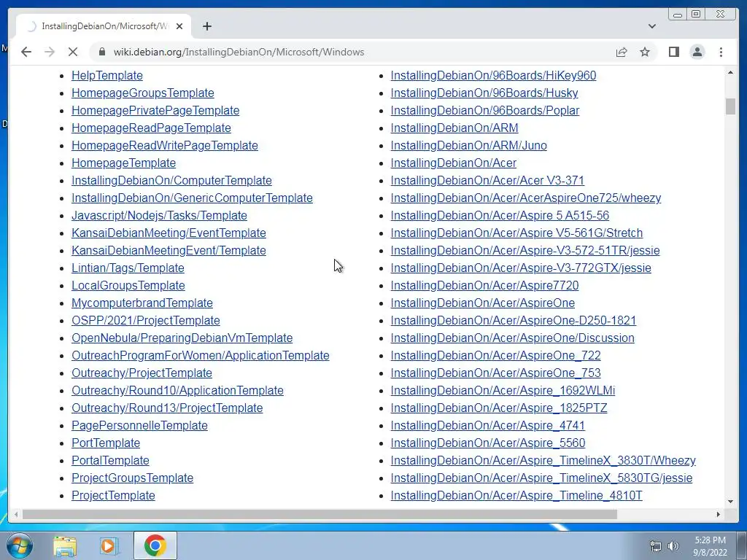The height and width of the screenshot is (560, 747).
Task: Open Acer/Aspire V5-561G/Stretch link
Action: point(517,233)
